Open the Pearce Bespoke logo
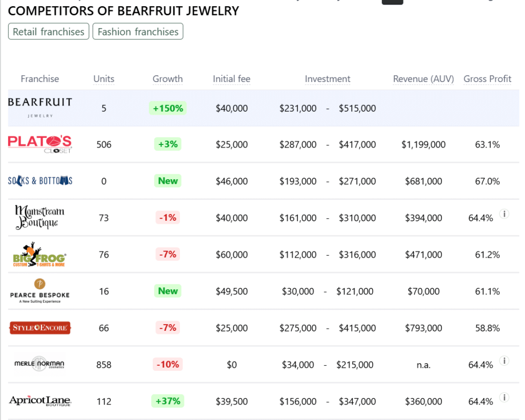The width and height of the screenshot is (525, 420). (40, 291)
